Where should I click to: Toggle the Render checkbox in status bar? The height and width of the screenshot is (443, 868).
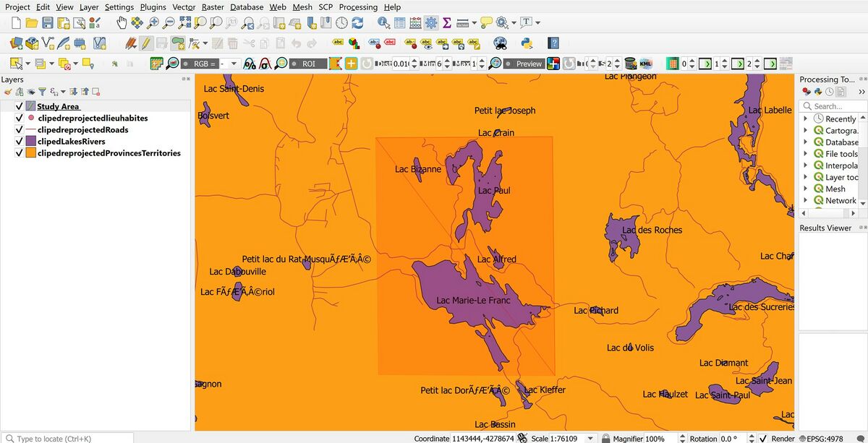[x=763, y=438]
